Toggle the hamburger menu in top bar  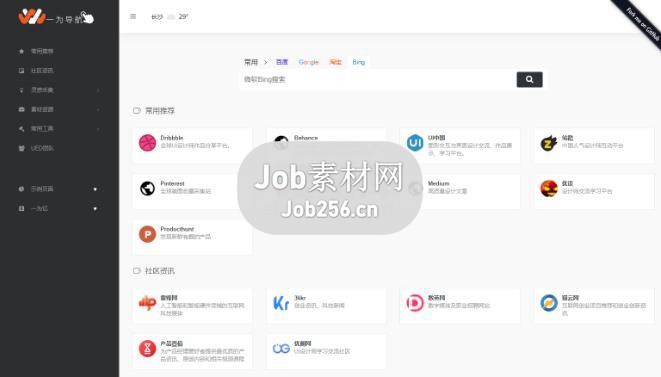click(x=133, y=16)
